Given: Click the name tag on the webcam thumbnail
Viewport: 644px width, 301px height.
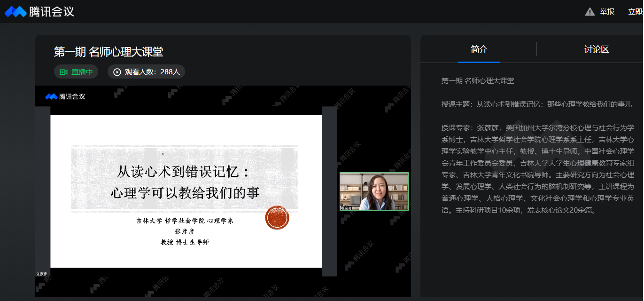Looking at the screenshot, I should pos(349,207).
